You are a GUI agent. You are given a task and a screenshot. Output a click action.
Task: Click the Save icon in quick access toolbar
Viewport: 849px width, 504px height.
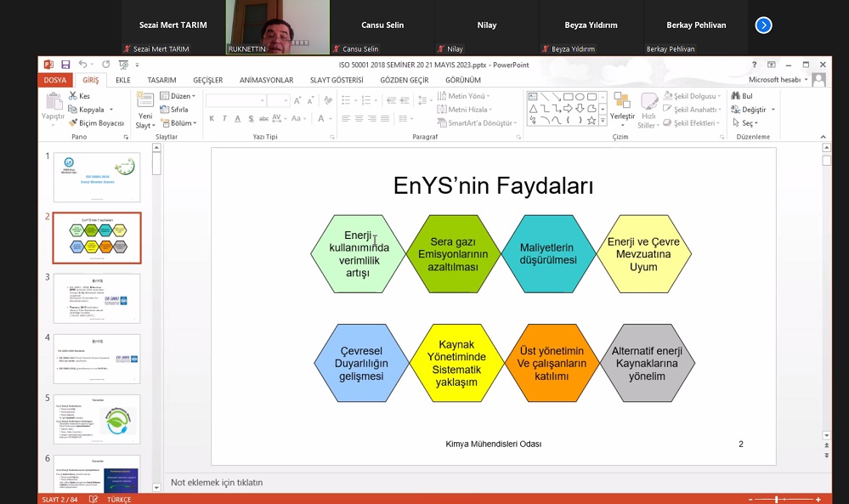pos(65,65)
